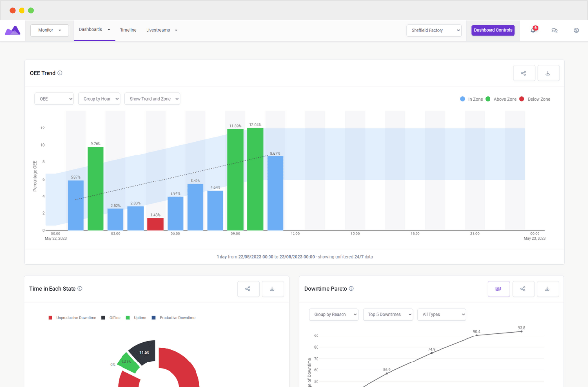Open the Group by Hour dropdown
The height and width of the screenshot is (388, 588).
click(99, 99)
